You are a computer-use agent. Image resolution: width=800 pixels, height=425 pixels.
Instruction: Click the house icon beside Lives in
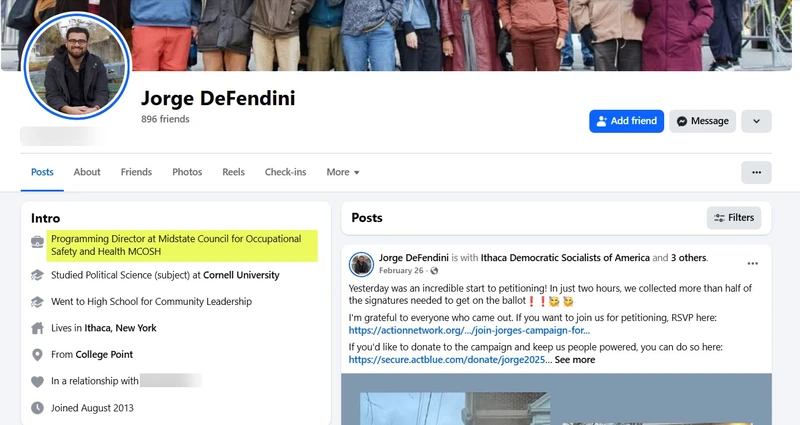point(37,328)
